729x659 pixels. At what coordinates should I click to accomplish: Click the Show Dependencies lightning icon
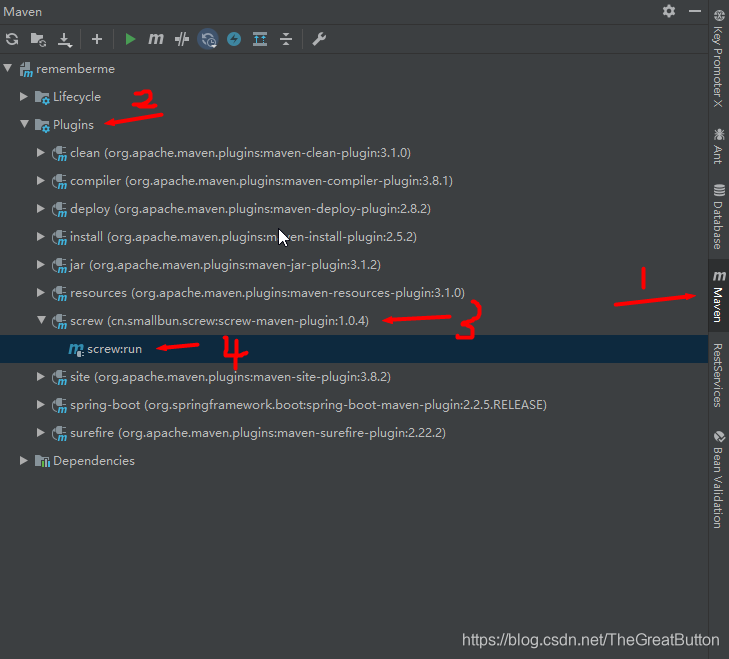(234, 39)
